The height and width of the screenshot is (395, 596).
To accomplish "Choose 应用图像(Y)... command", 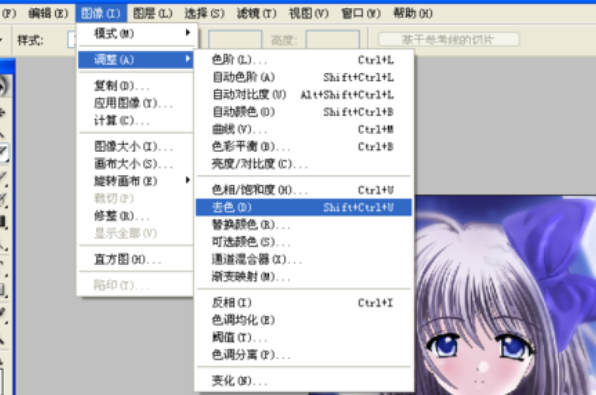I will (x=136, y=103).
